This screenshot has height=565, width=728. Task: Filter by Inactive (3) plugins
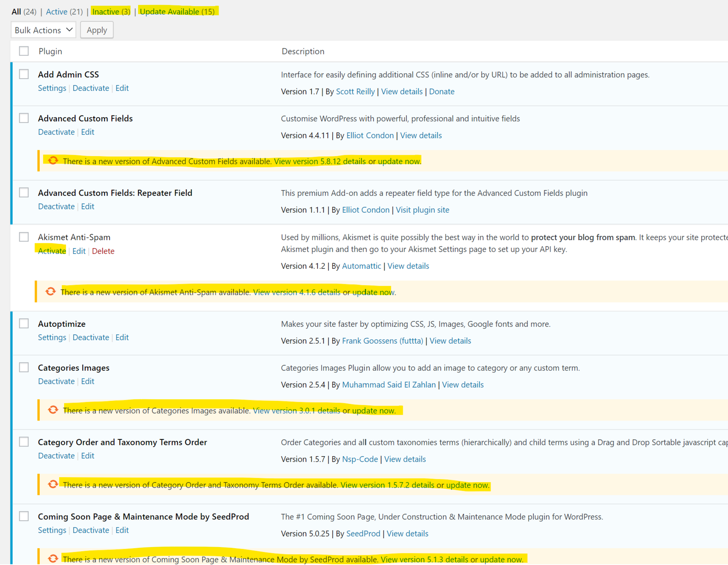tap(111, 12)
